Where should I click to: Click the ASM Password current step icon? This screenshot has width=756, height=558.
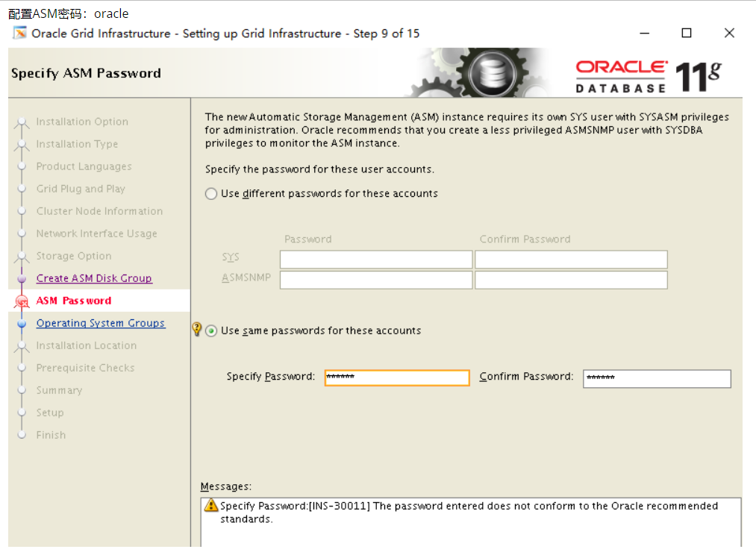[22, 301]
